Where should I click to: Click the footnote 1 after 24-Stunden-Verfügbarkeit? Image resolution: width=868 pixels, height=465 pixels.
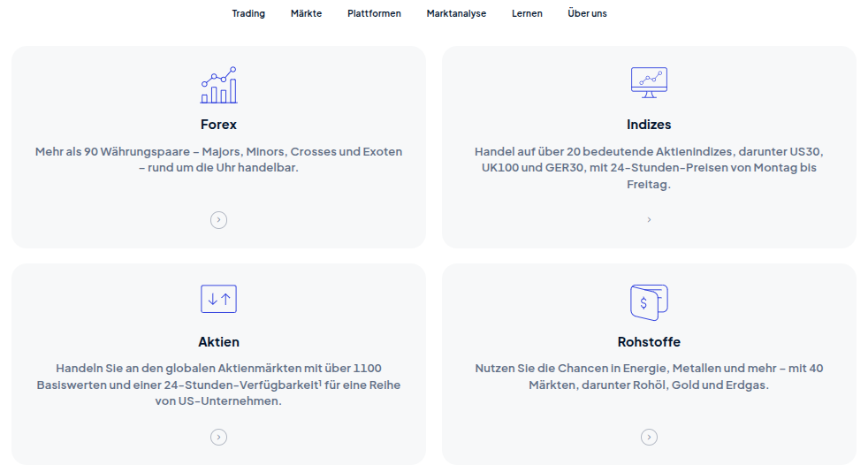click(321, 382)
